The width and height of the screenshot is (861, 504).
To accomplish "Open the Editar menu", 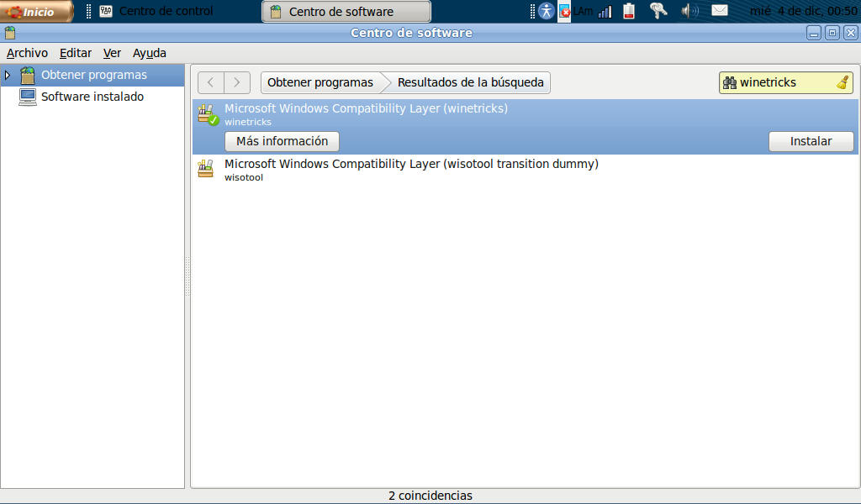I will point(75,53).
